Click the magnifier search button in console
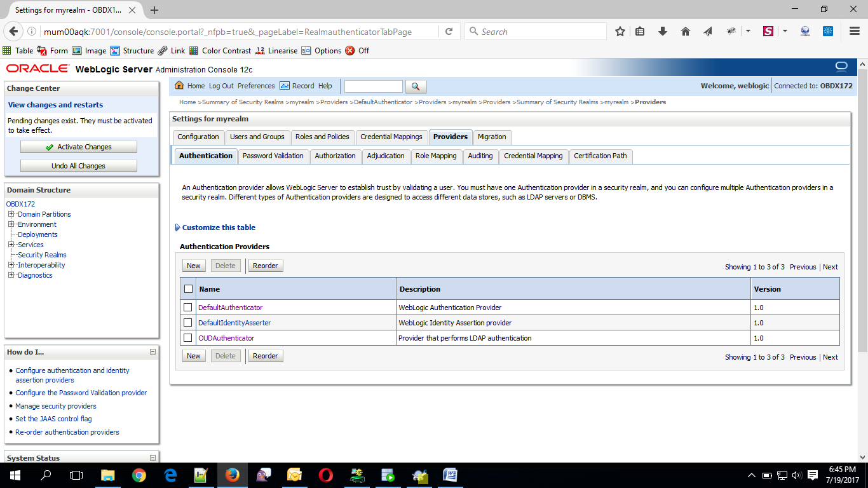This screenshot has width=868, height=488. tap(416, 86)
